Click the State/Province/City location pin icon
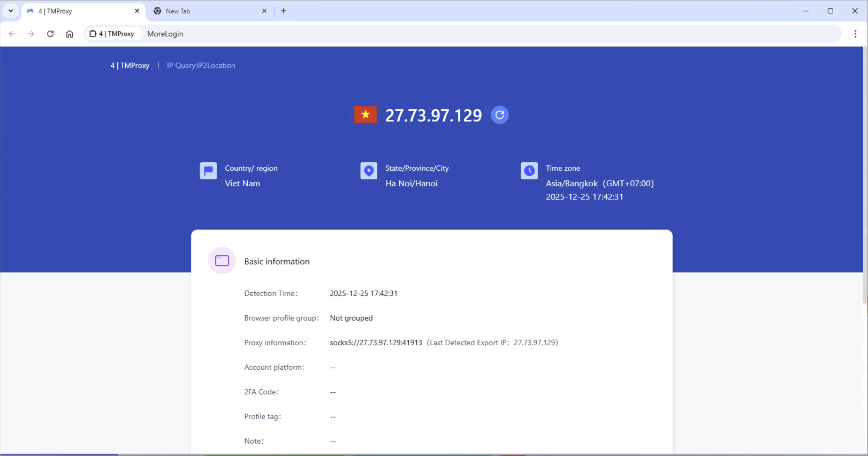 (x=369, y=171)
